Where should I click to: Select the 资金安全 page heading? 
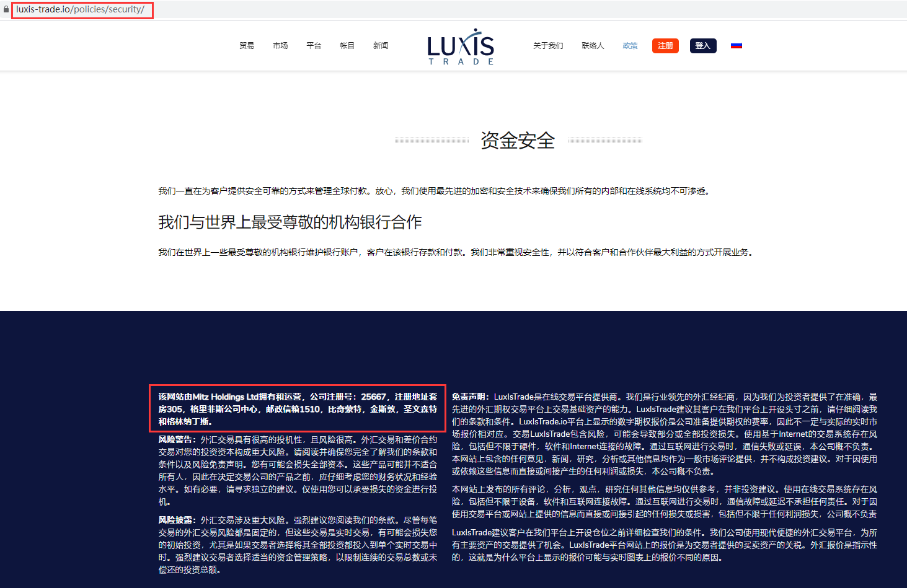coord(518,141)
